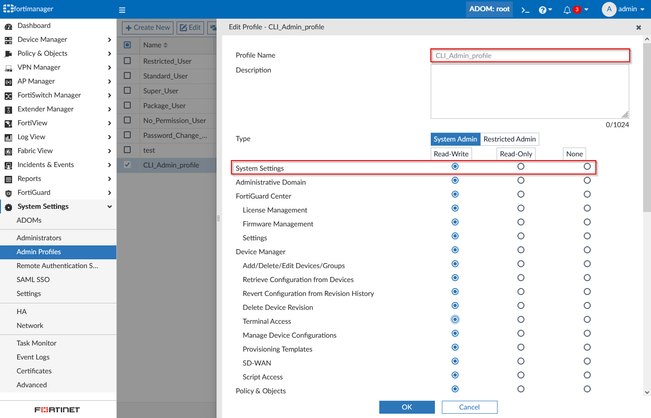Select the Super_User profile row
The image size is (651, 418).
coord(166,91)
